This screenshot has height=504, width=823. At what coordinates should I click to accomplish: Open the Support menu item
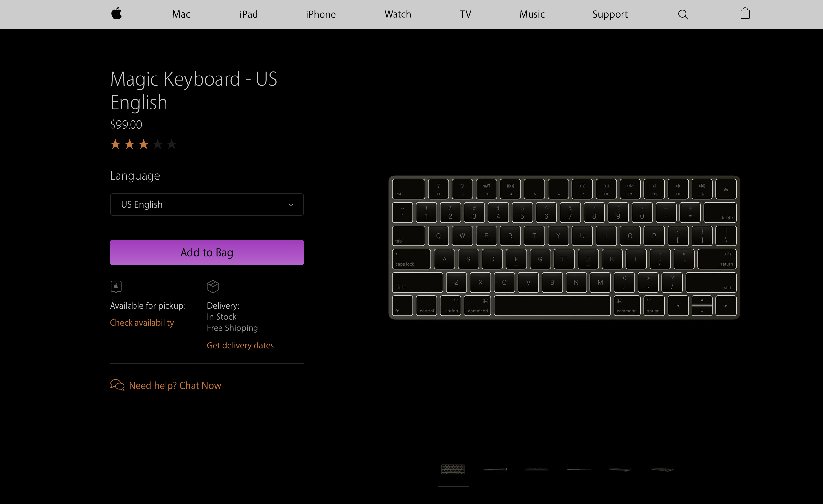[610, 14]
